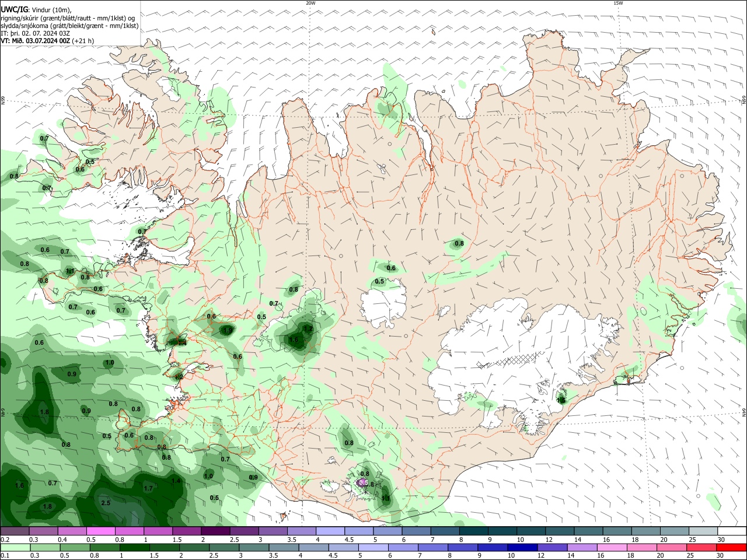Click the '1.7' precipitation value on the map
This screenshot has height=560, width=747.
coord(148,488)
